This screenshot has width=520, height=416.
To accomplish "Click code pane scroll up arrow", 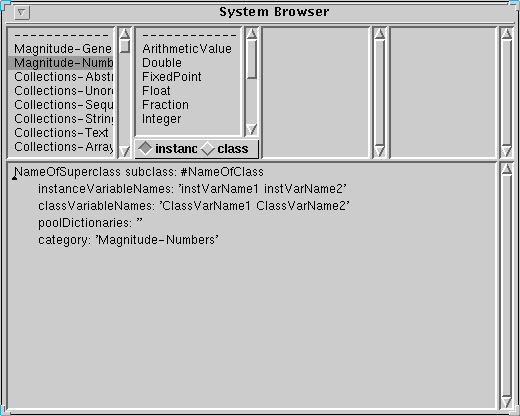I will click(507, 169).
